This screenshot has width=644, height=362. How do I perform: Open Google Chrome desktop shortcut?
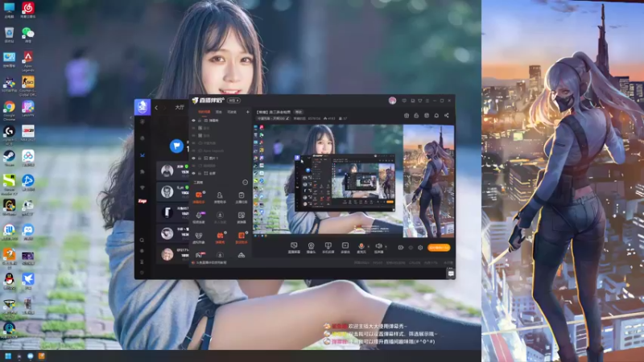click(9, 109)
